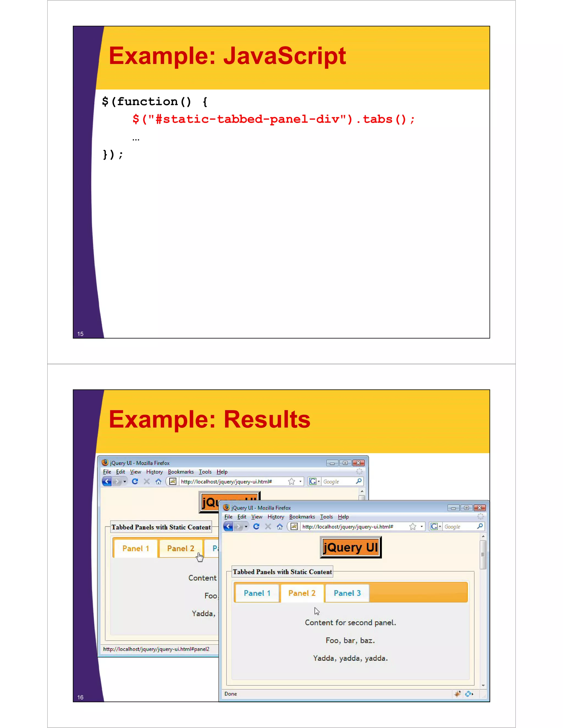Click the Firebug icon in the front window status bar

click(x=457, y=694)
